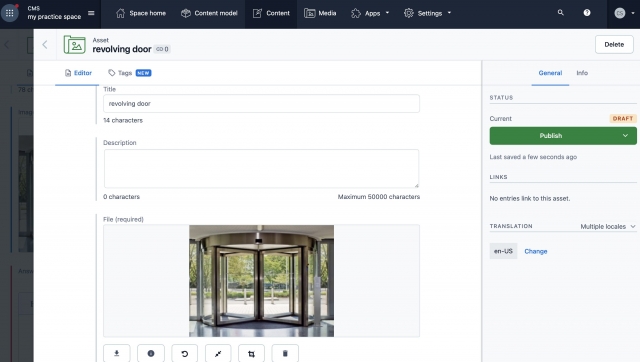This screenshot has width=640, height=362.
Task: Open the Multiple locales dropdown
Action: (x=608, y=226)
